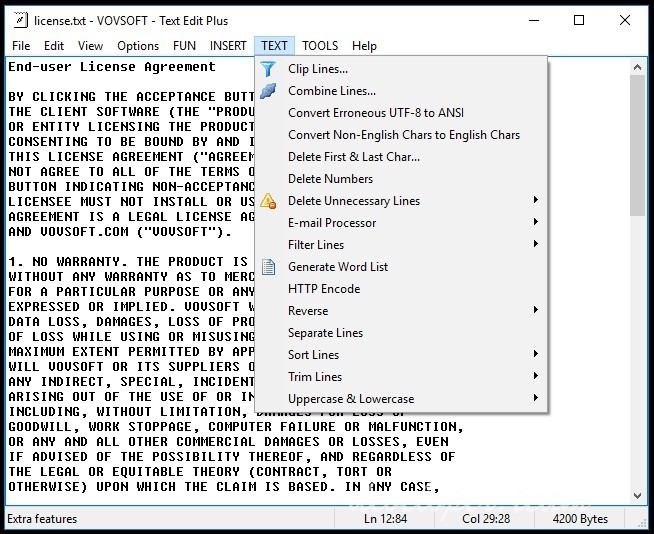Expand the E-mail Processor submenu arrow
654x534 pixels.
tap(536, 222)
